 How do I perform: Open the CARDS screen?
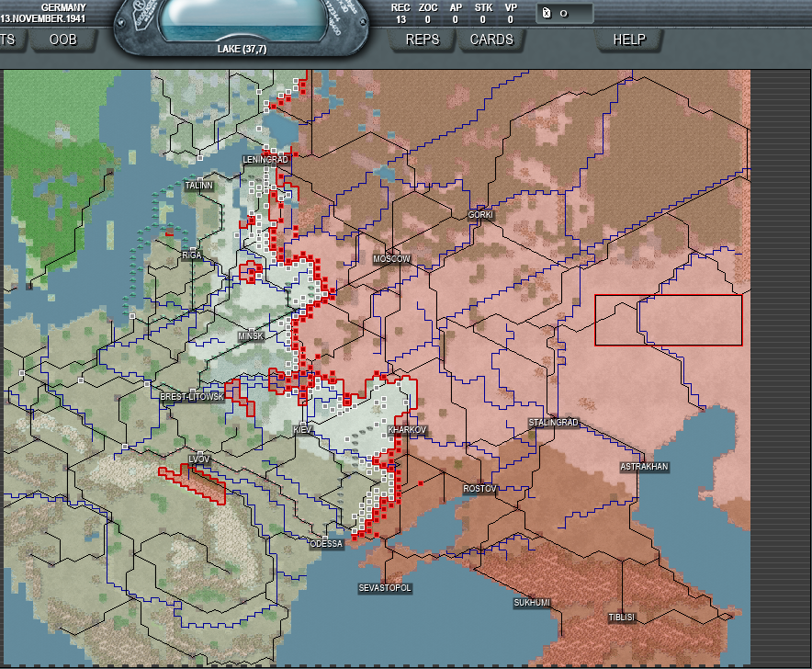coord(491,40)
